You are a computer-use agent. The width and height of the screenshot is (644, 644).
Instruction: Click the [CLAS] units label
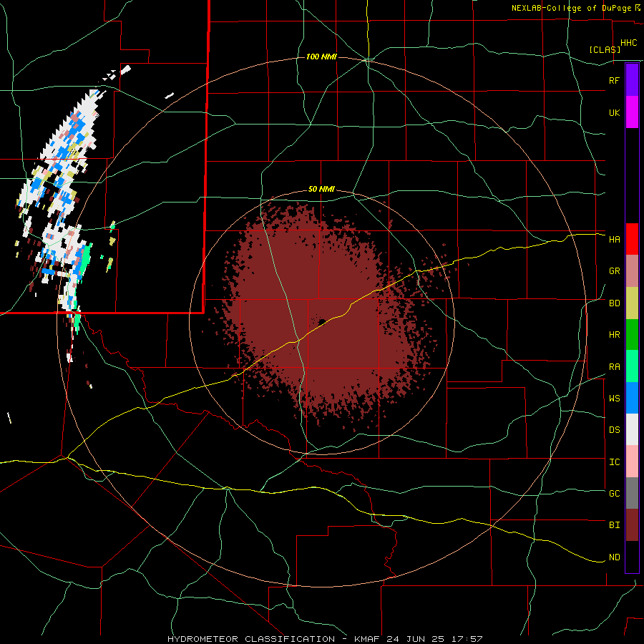(x=605, y=49)
